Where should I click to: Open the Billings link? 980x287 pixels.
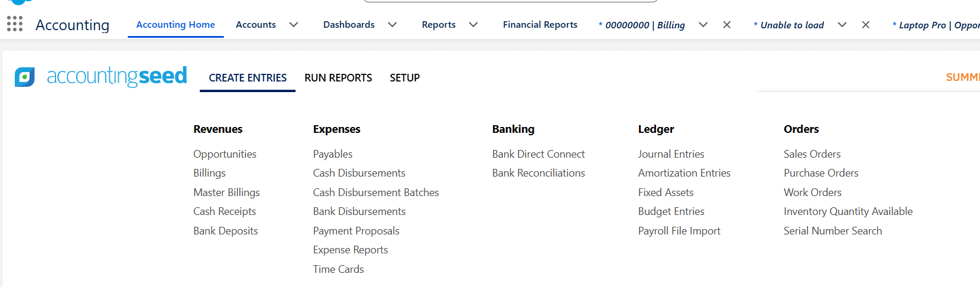[x=209, y=173]
